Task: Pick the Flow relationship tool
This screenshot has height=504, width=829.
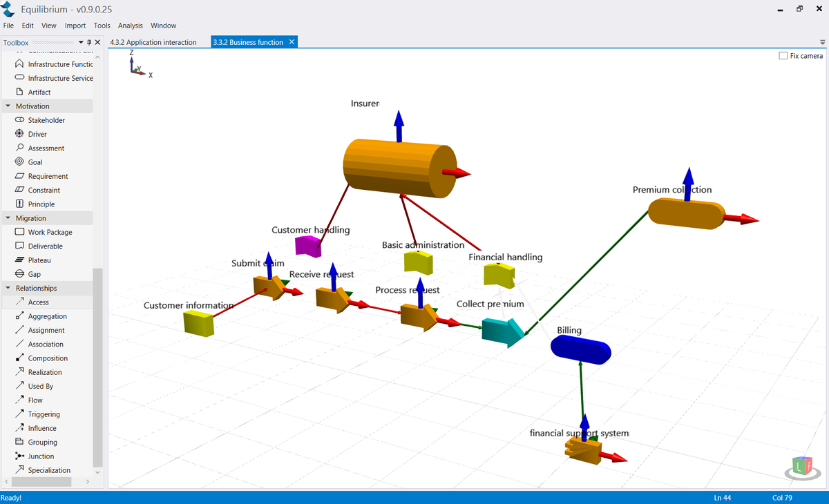Action: [x=28, y=400]
